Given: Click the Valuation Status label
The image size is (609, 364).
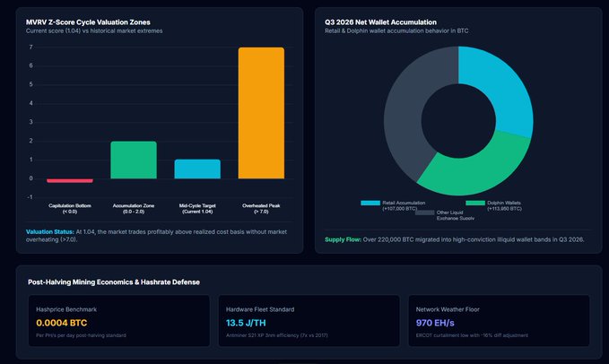Looking at the screenshot, I should tap(49, 231).
